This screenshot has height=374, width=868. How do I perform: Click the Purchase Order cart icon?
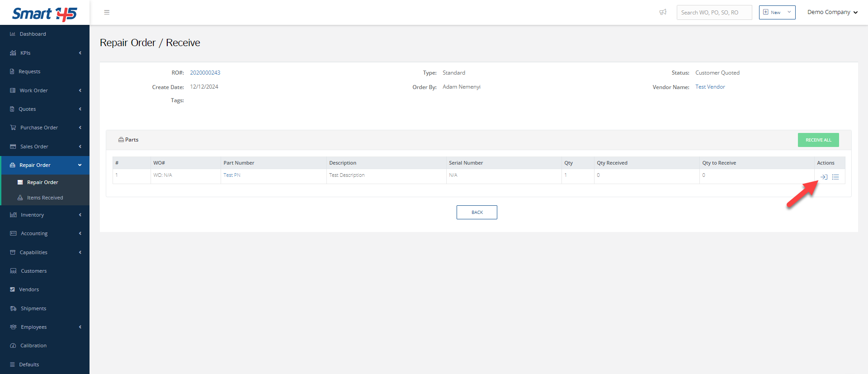click(13, 128)
